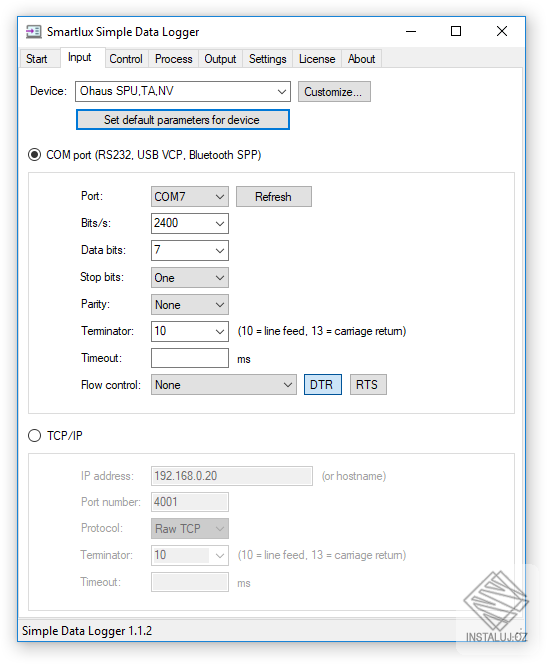547x664 pixels.
Task: Click Set default parameters for device
Action: coord(183,120)
